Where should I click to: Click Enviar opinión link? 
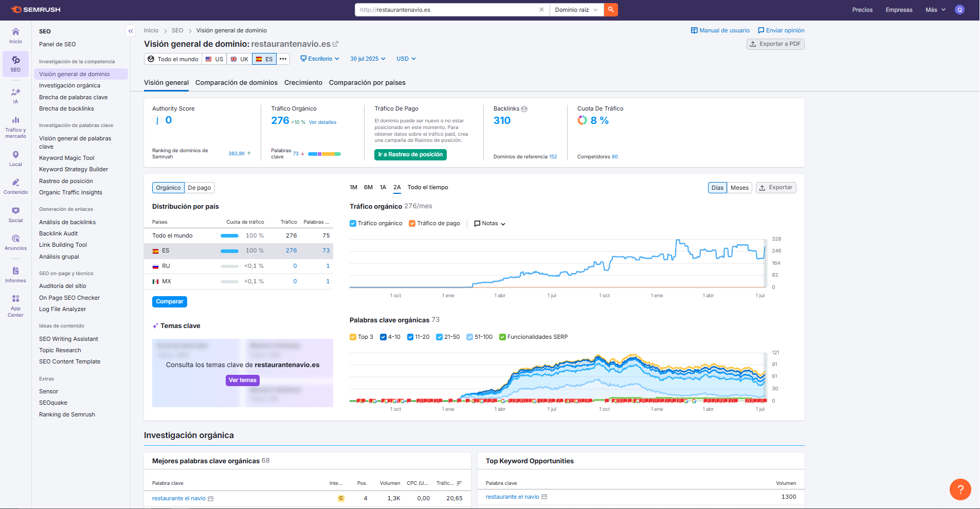coord(781,30)
